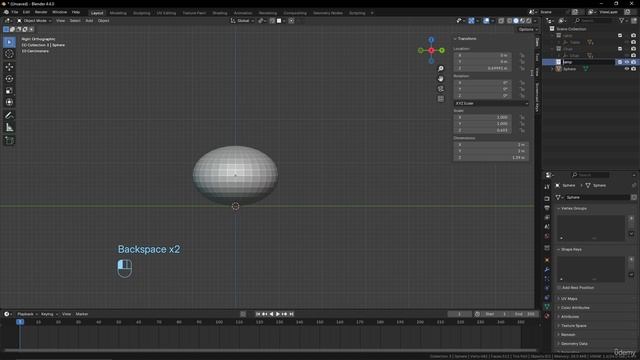Toggle proportional editing in header
The width and height of the screenshot is (640, 360).
click(291, 21)
